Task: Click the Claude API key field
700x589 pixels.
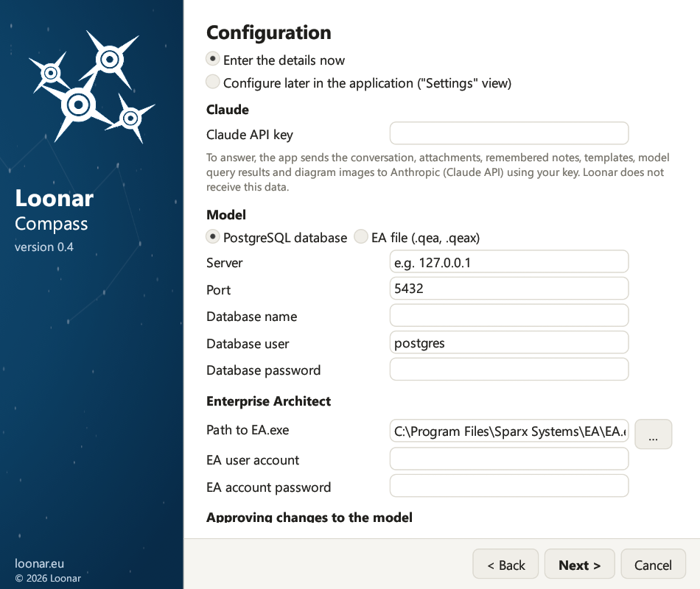Action: pyautogui.click(x=509, y=133)
